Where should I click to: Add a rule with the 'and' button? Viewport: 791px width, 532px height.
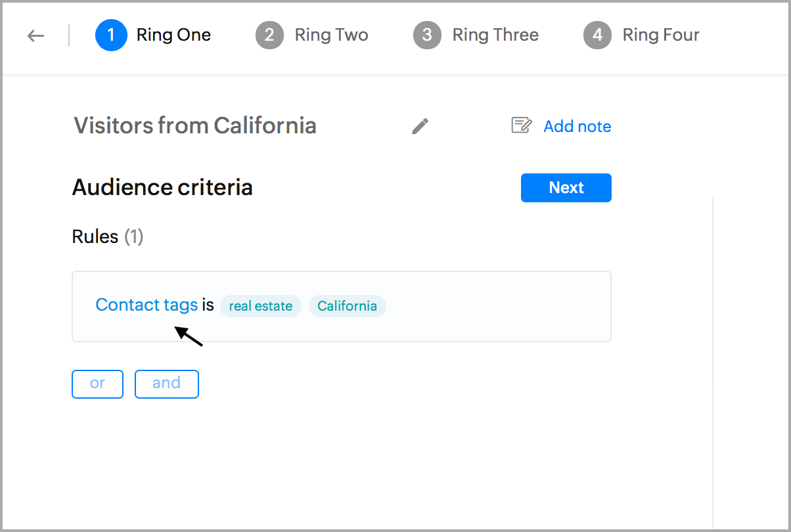[x=166, y=384]
